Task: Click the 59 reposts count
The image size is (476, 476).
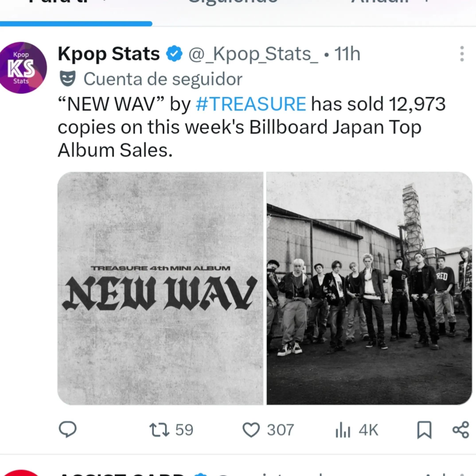Action: tap(184, 430)
